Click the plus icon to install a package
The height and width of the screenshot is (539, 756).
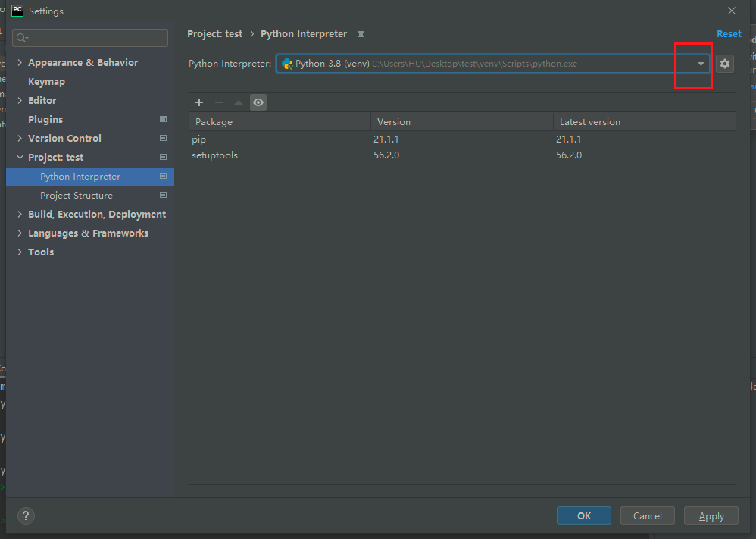click(x=199, y=102)
